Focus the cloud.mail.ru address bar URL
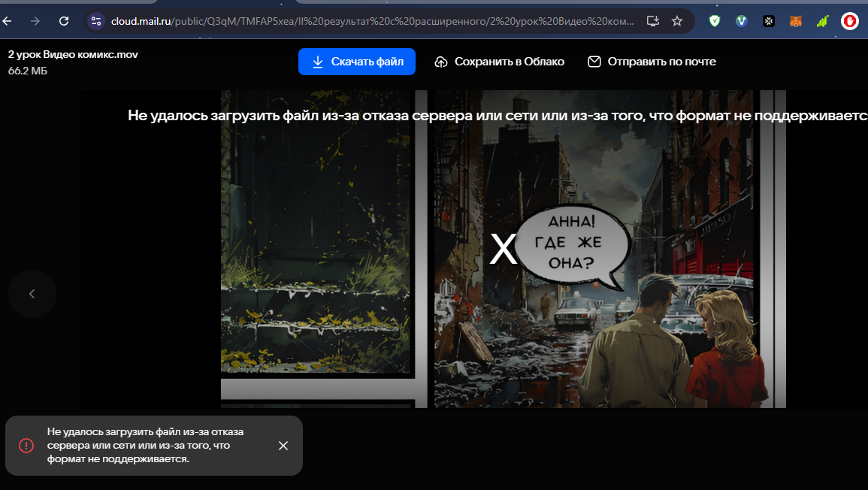Image resolution: width=868 pixels, height=490 pixels. pos(372,21)
